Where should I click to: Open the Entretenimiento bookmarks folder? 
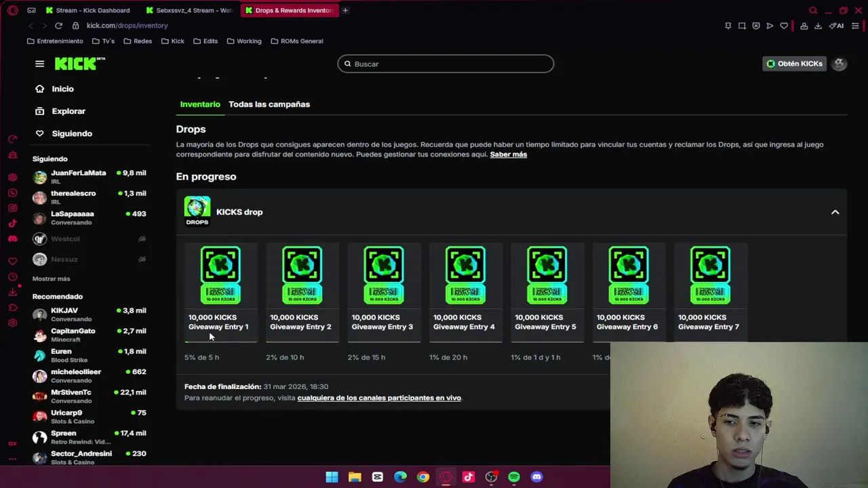pyautogui.click(x=55, y=41)
